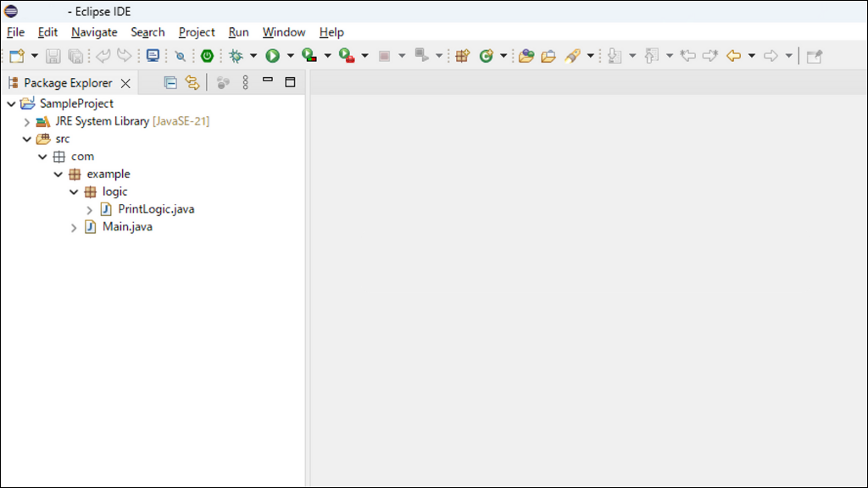Click the green Run button
The image size is (868, 488).
[x=272, y=56]
